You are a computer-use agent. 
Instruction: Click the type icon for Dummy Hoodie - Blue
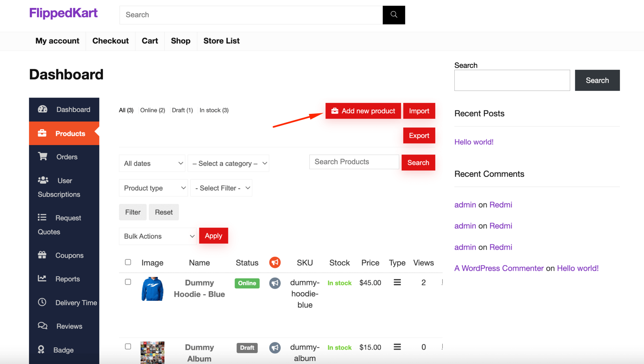point(397,282)
